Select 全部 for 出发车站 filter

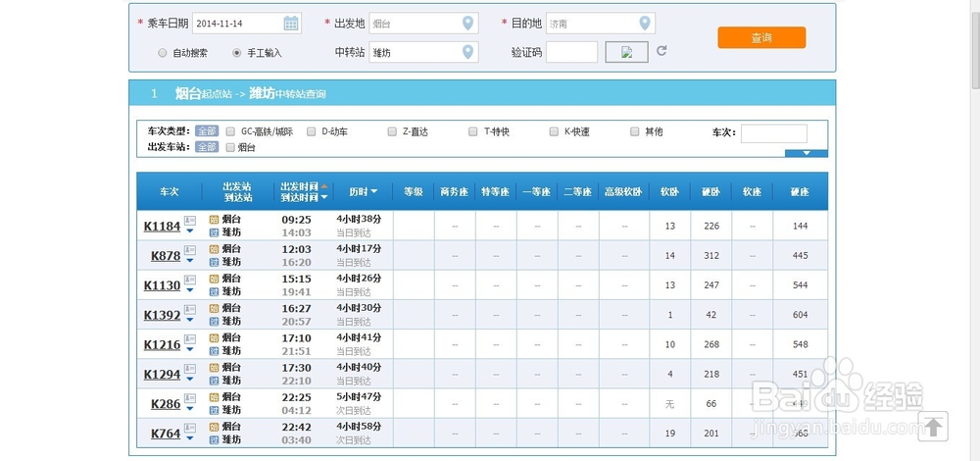coord(207,148)
